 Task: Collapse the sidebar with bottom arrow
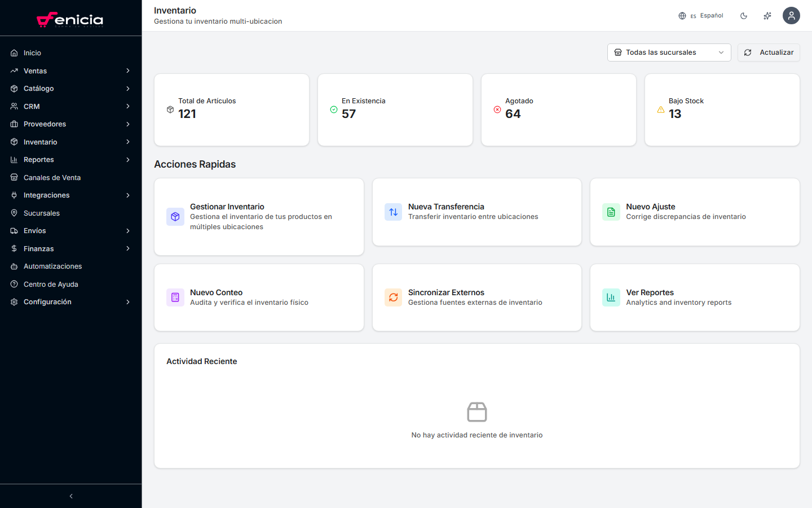(x=71, y=496)
